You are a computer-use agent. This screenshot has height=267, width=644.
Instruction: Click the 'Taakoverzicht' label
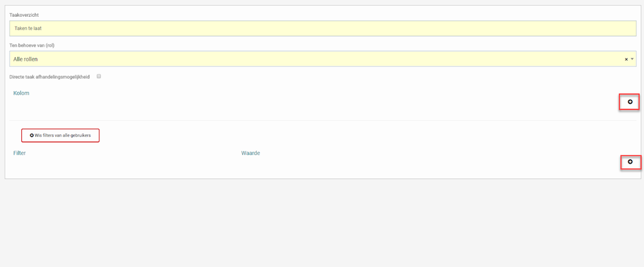(x=25, y=16)
